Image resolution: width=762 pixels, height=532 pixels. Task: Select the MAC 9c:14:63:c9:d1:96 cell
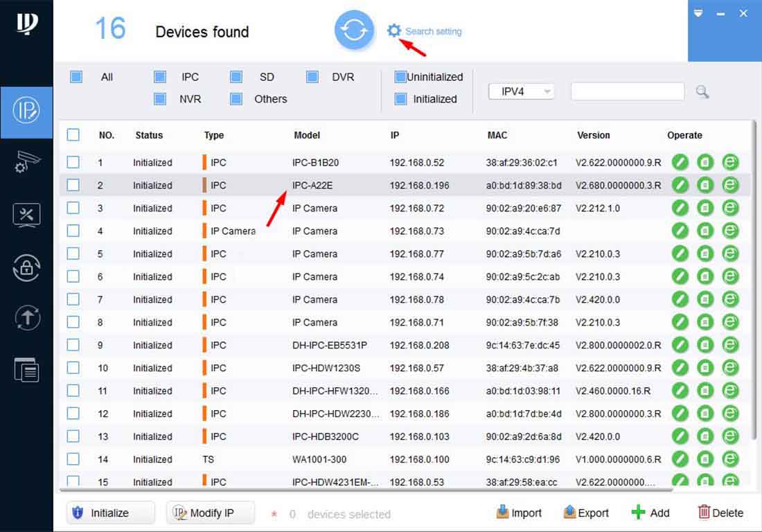[x=523, y=459]
